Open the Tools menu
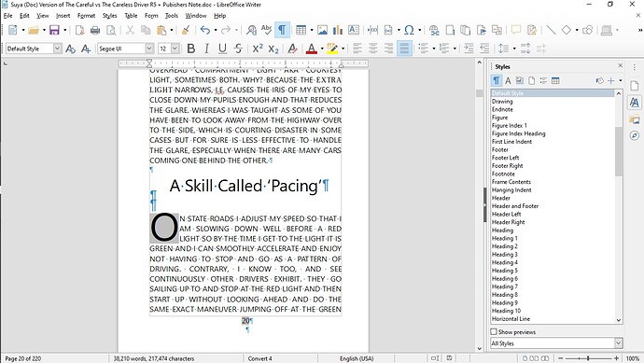This screenshot has width=644, height=363. (172, 16)
